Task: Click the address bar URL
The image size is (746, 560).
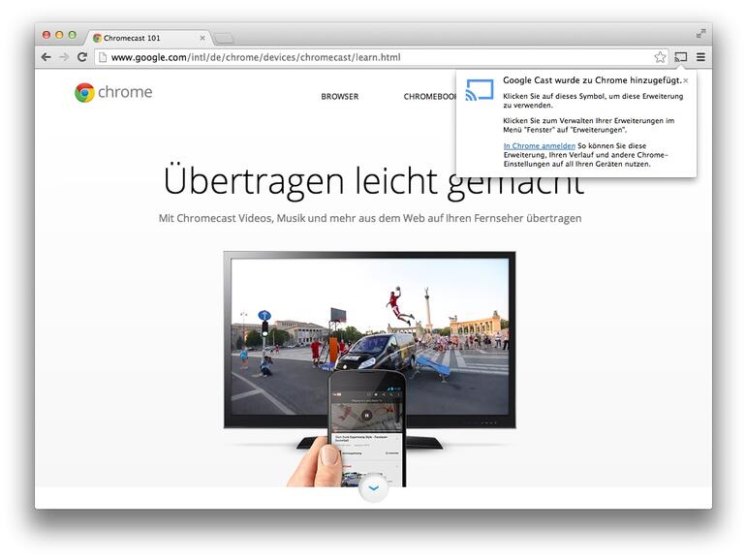Action: [256, 57]
